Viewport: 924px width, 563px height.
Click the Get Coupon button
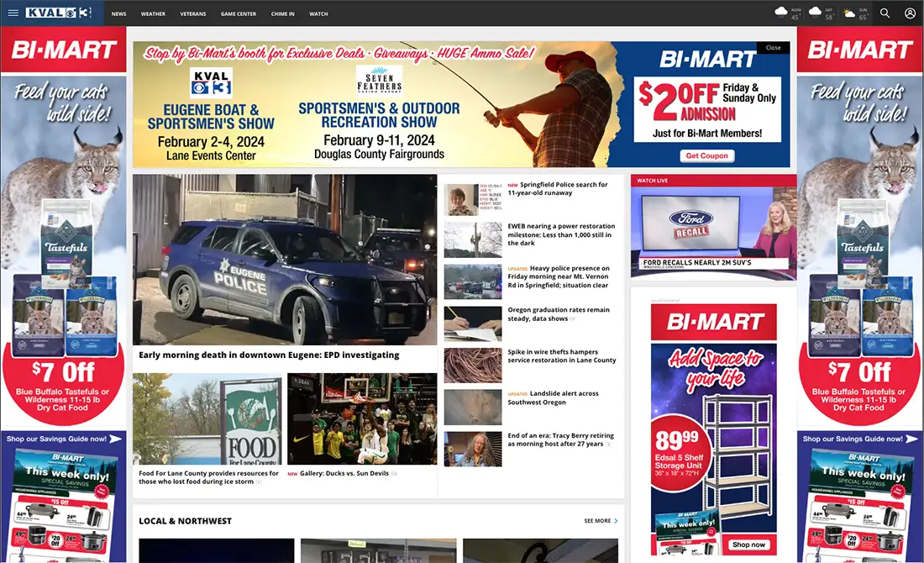click(x=706, y=155)
